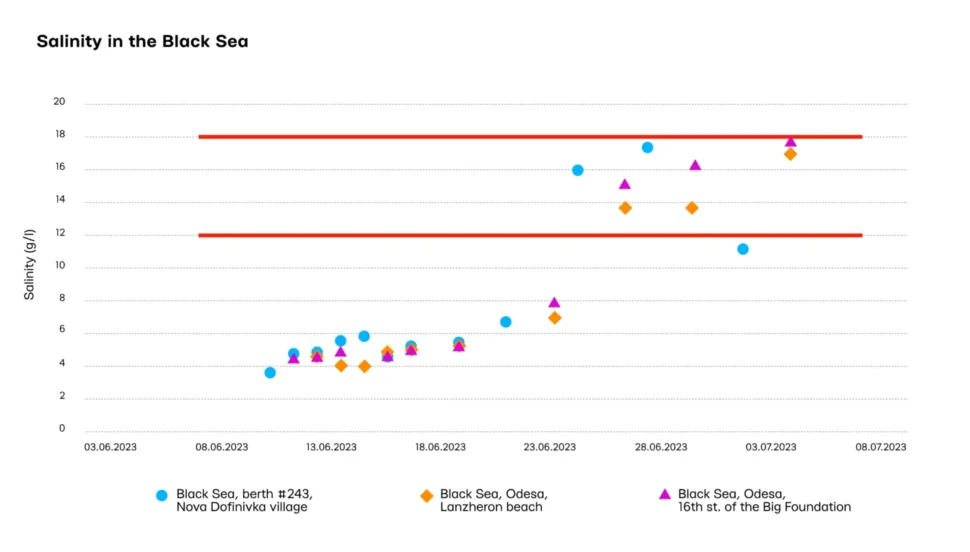The height and width of the screenshot is (552, 970).
Task: Click the 03.06.2023 date axis label
Action: tap(110, 448)
